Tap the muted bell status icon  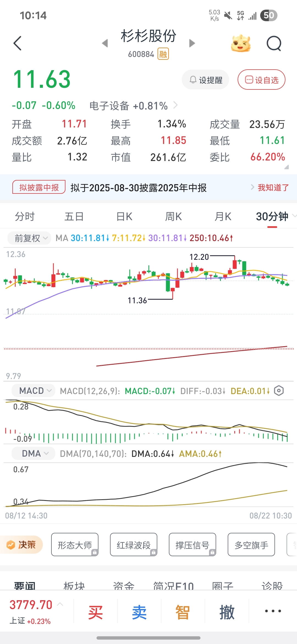point(228,15)
